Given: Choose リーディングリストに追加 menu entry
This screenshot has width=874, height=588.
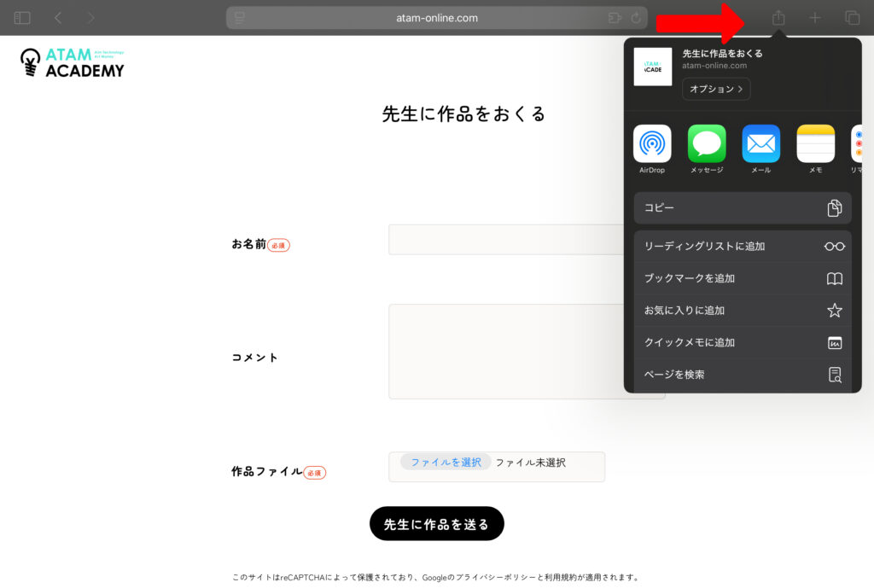Looking at the screenshot, I should click(743, 247).
